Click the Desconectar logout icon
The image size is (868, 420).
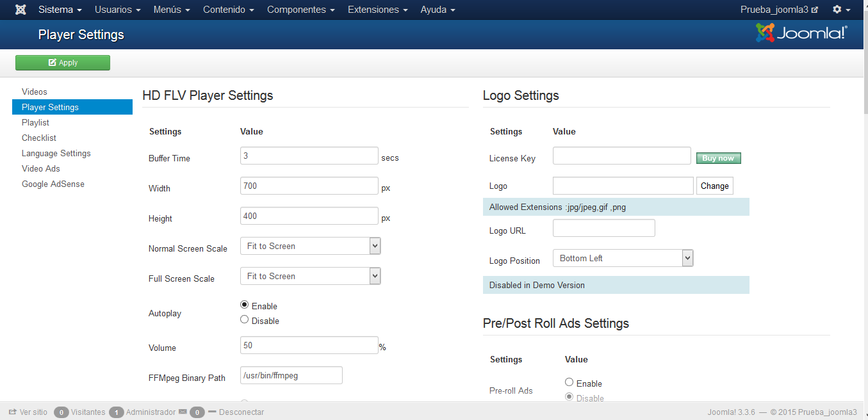(x=213, y=412)
